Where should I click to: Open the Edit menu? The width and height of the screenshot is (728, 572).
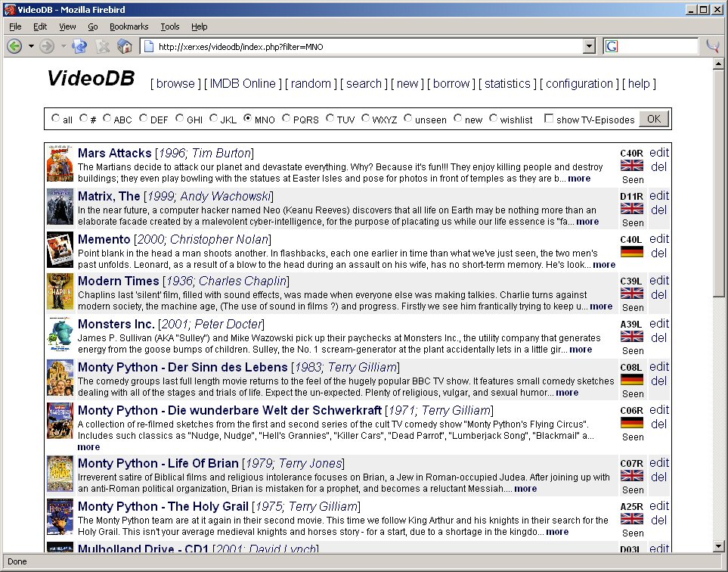point(40,26)
